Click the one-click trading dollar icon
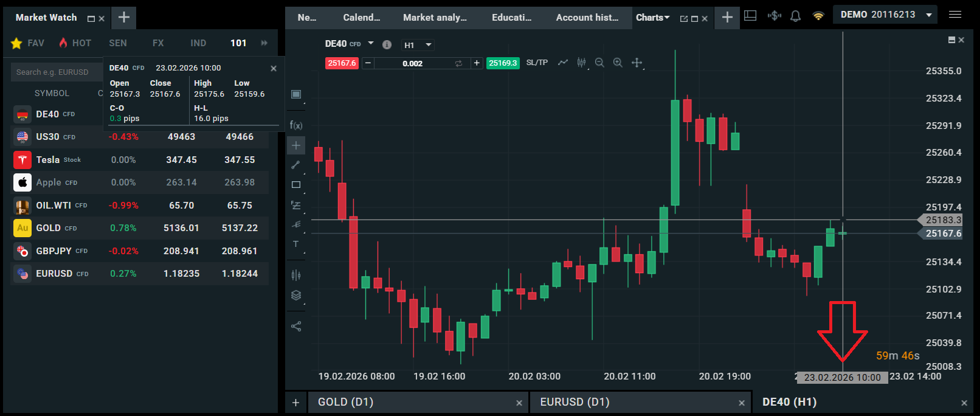980x416 pixels. pos(774,16)
